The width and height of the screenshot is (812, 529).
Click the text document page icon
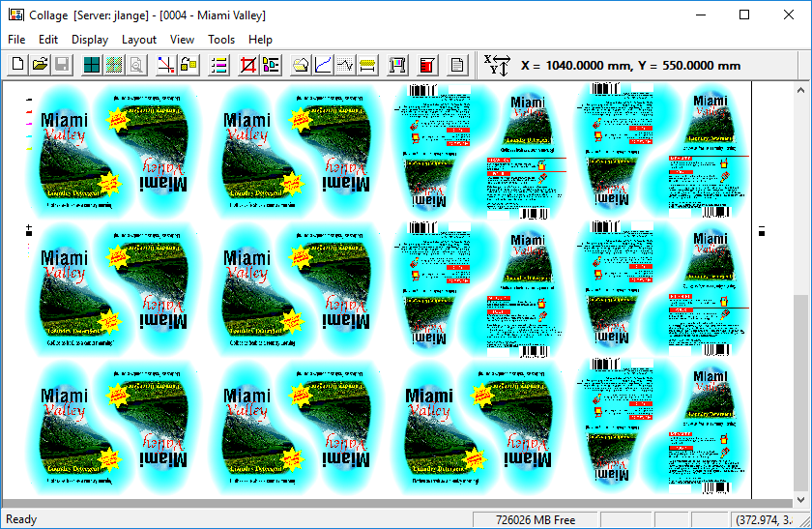tap(459, 66)
